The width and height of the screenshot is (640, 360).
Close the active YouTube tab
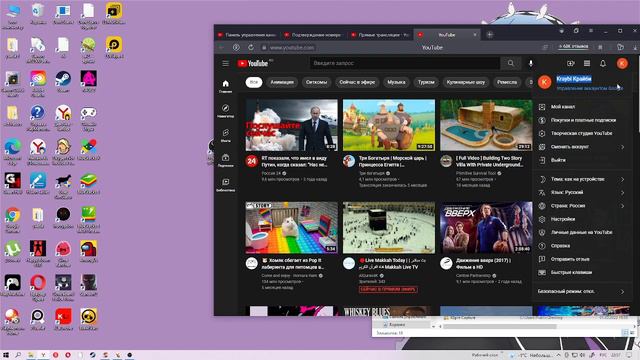[475, 35]
